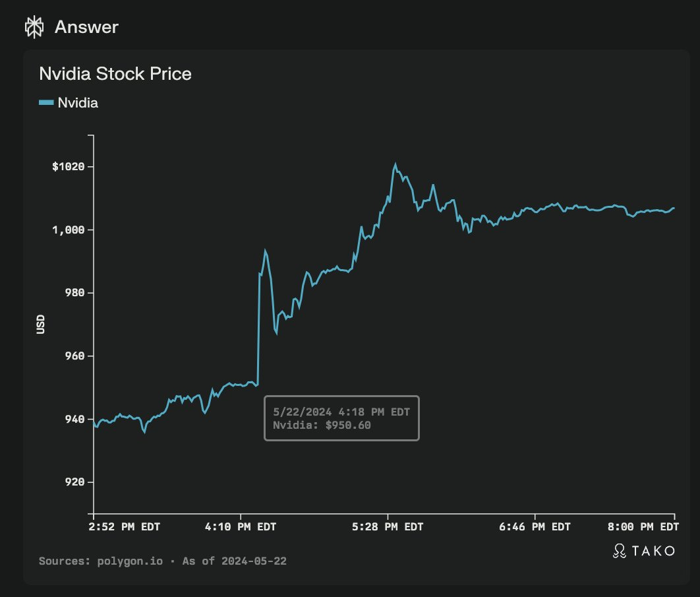Click the 940 y-axis label
This screenshot has width=700, height=597.
click(x=74, y=419)
